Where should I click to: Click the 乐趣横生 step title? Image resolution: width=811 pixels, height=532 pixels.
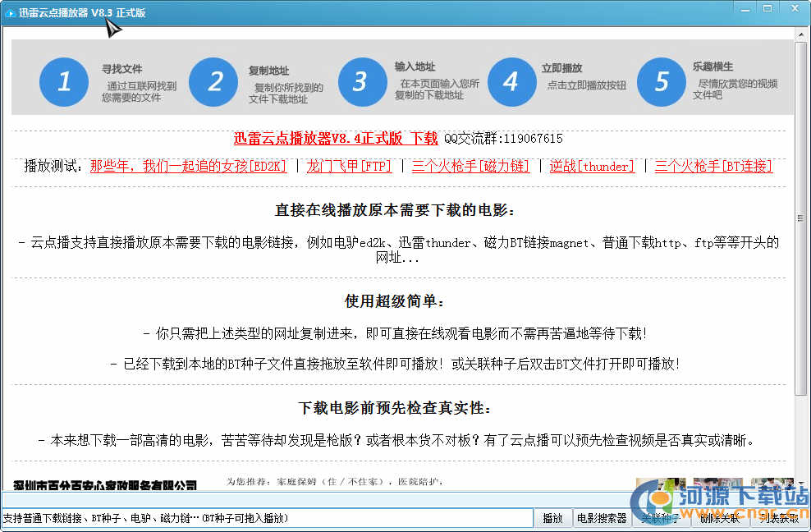click(x=713, y=66)
